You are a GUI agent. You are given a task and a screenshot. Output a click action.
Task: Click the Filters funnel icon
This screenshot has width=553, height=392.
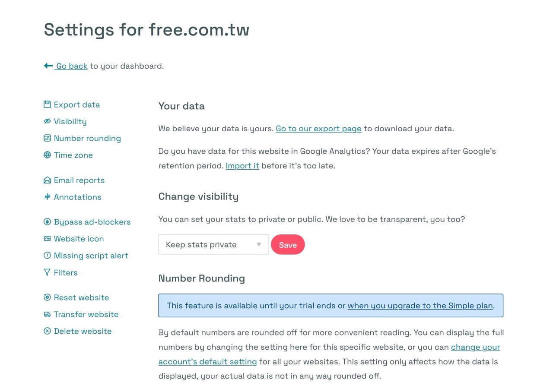47,272
